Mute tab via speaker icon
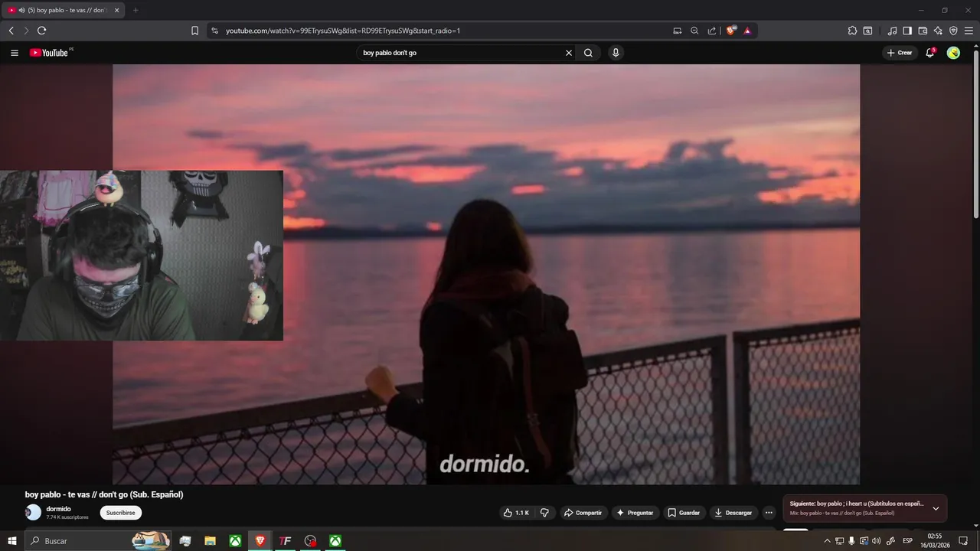 pos(21,10)
